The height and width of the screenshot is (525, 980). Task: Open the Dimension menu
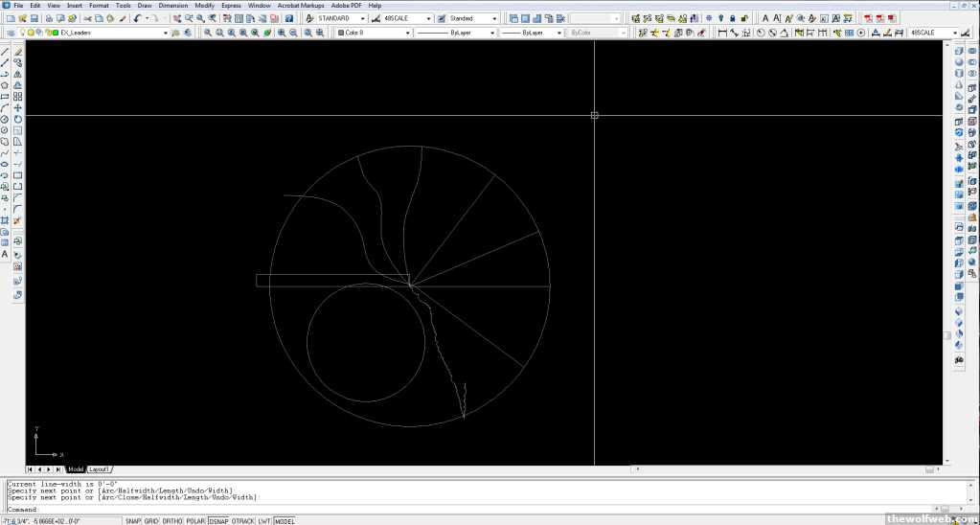pyautogui.click(x=173, y=5)
